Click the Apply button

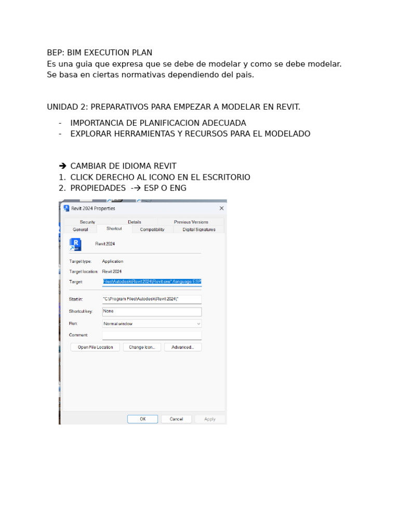[210, 419]
